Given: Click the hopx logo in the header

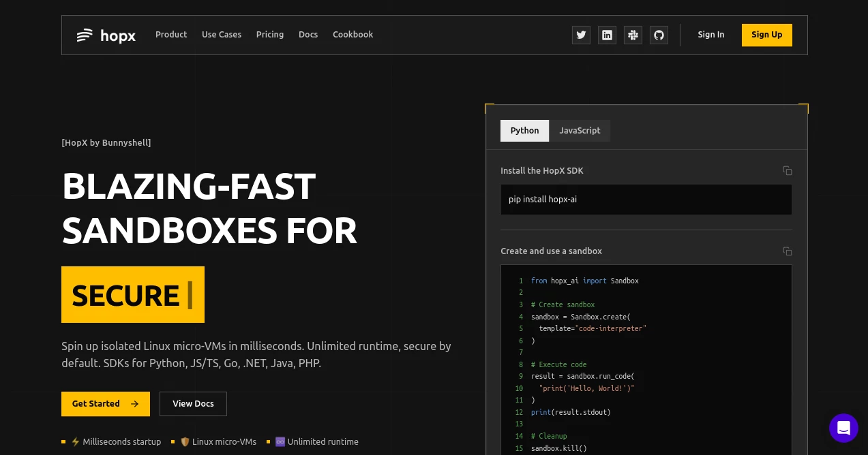Looking at the screenshot, I should (x=106, y=35).
